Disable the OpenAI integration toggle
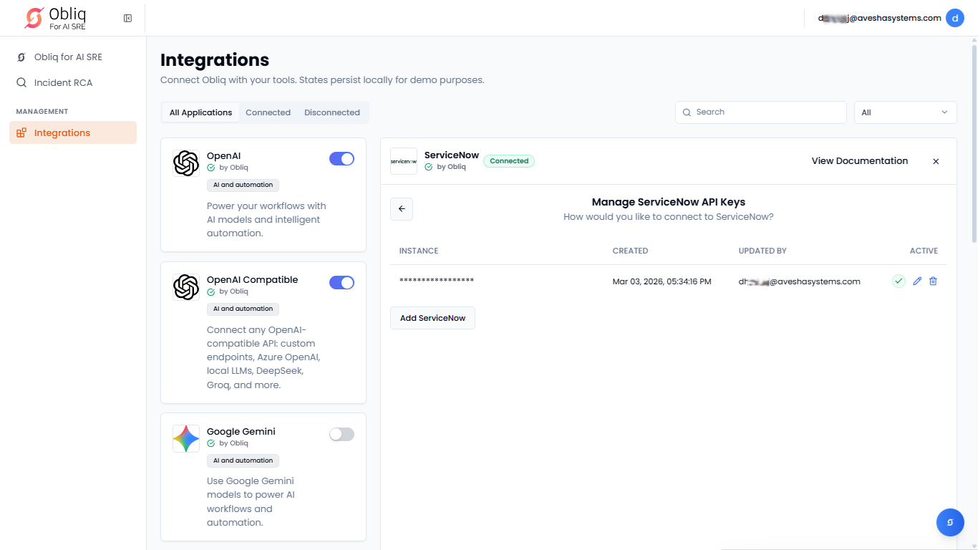 pos(341,159)
